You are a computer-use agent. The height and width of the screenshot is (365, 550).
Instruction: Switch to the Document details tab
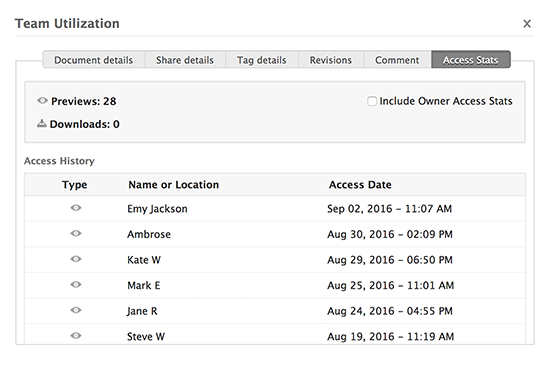point(94,60)
